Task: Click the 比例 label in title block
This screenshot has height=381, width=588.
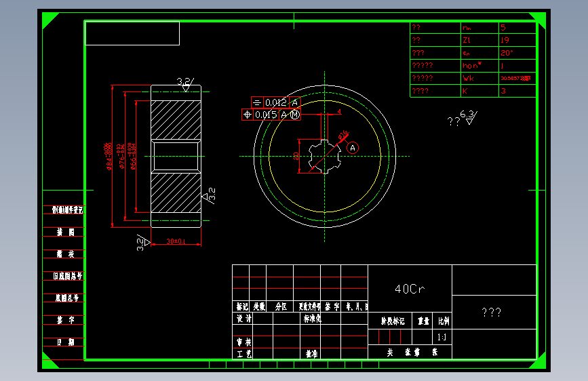Action: pyautogui.click(x=444, y=321)
